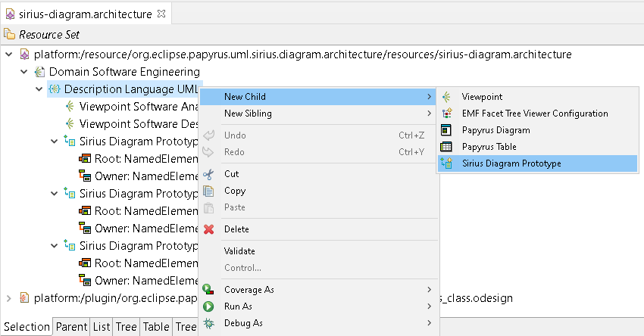Click the platform:/plugin odesign file icon

pos(25,298)
